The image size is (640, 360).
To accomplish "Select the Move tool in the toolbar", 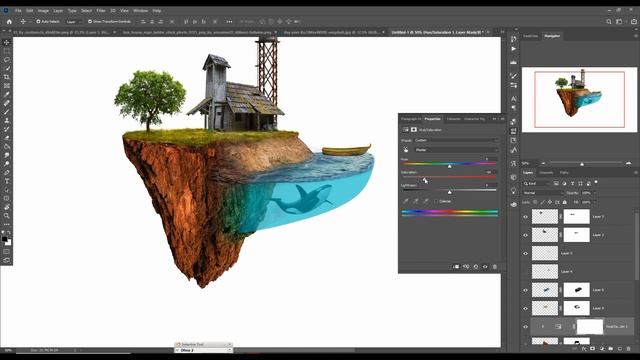I will pyautogui.click(x=7, y=42).
